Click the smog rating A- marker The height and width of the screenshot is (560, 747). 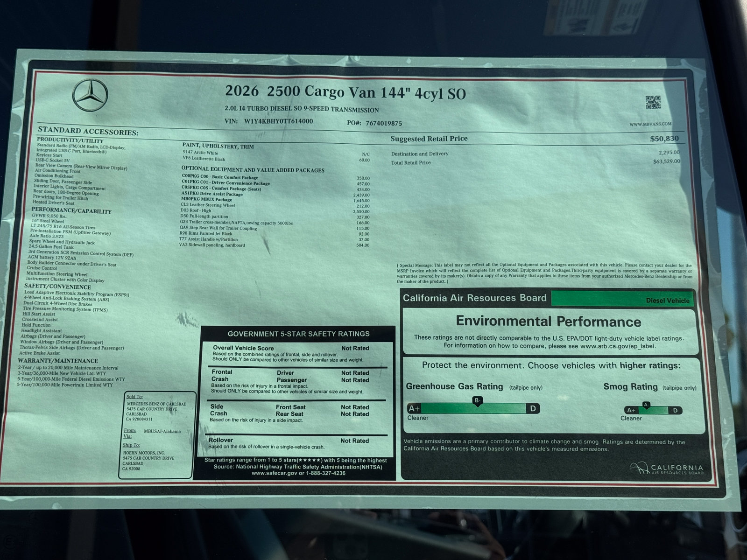tap(646, 405)
